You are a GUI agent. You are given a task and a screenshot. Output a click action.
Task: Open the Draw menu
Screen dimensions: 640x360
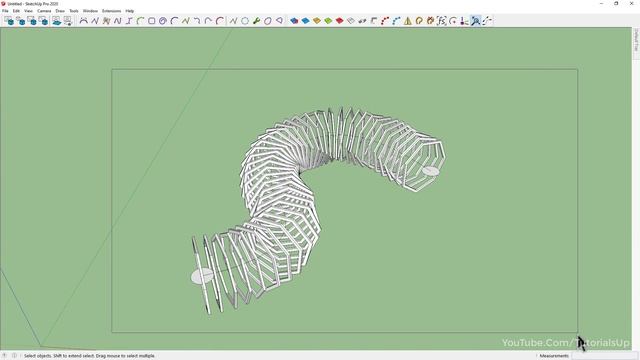[x=60, y=11]
